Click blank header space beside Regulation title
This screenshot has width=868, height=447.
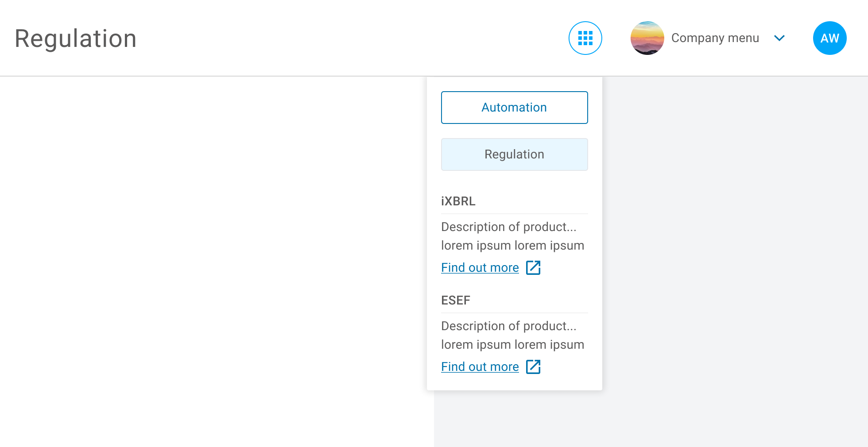332,39
